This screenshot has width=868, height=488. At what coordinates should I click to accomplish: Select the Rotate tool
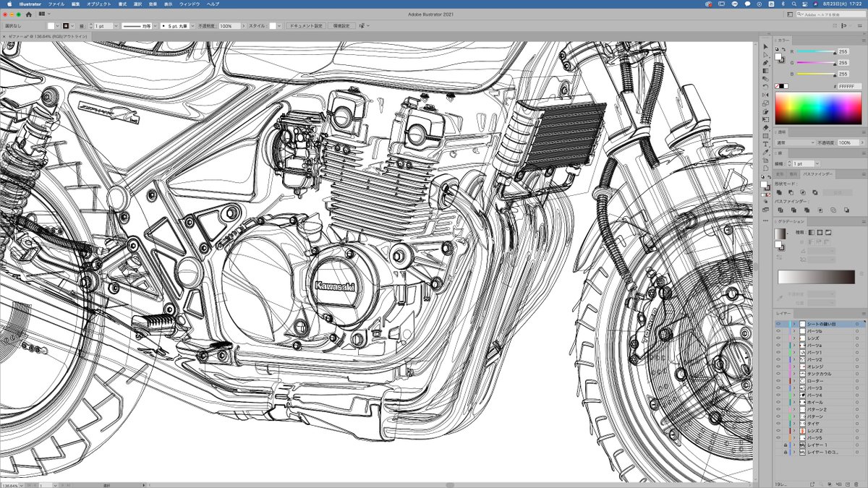coord(765,87)
